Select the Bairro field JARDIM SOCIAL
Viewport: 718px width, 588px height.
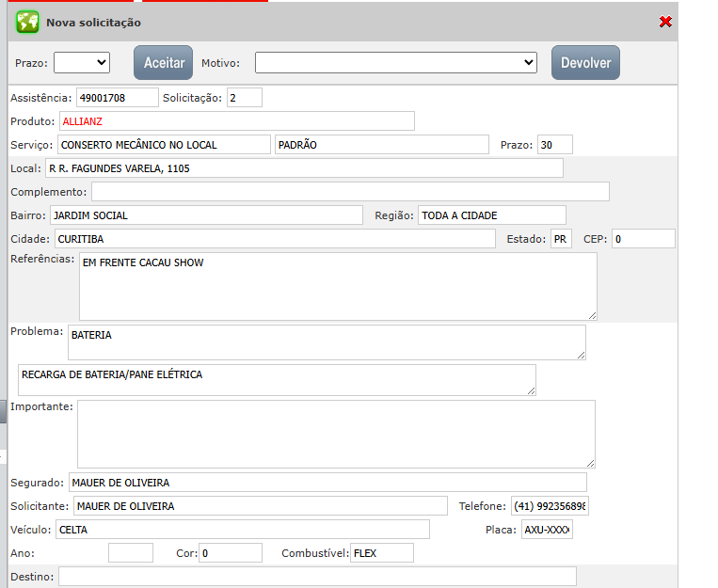click(x=205, y=215)
